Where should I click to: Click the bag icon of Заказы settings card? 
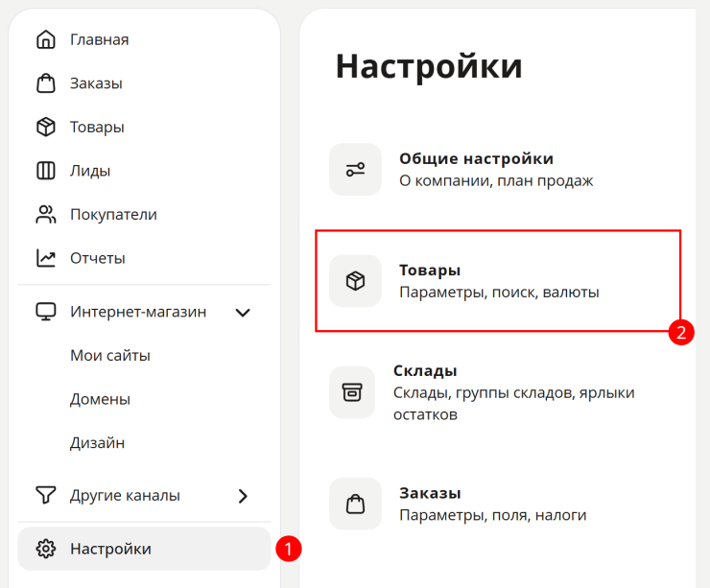355,504
